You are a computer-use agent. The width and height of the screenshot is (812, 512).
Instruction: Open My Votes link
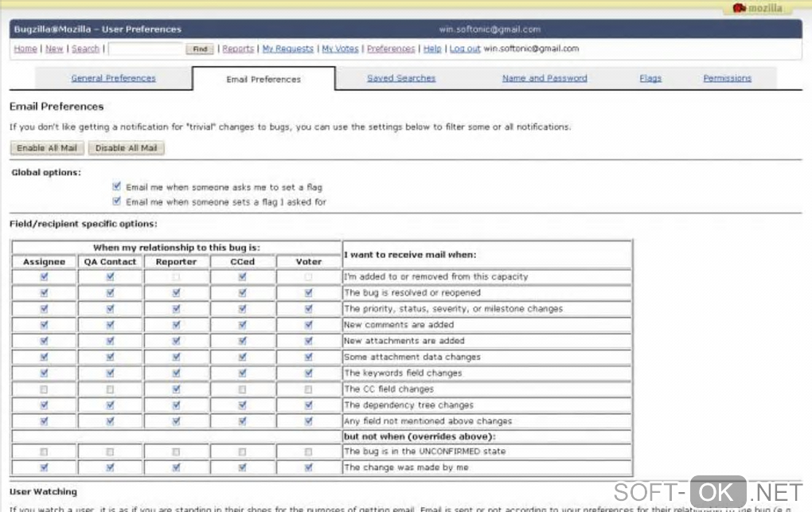pos(340,49)
